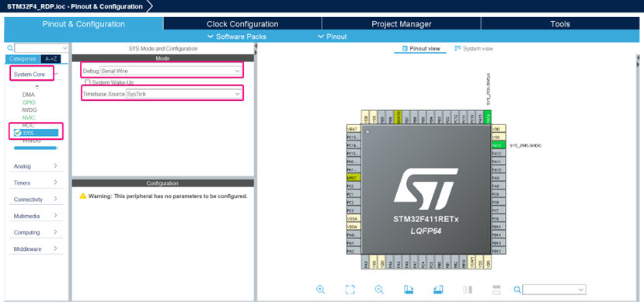The width and height of the screenshot is (644, 306).
Task: Select the VBAT pin on chip
Action: point(353,129)
